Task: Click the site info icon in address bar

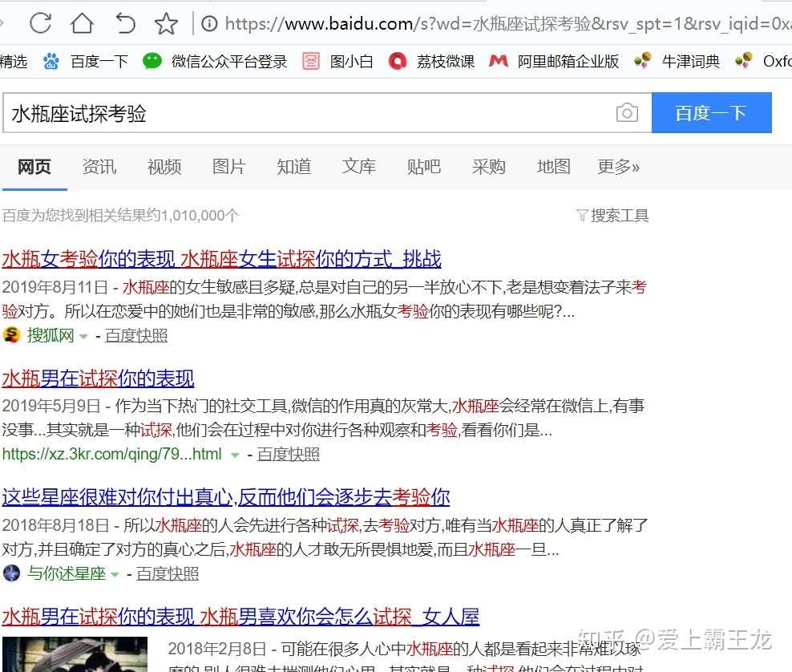Action: click(210, 23)
